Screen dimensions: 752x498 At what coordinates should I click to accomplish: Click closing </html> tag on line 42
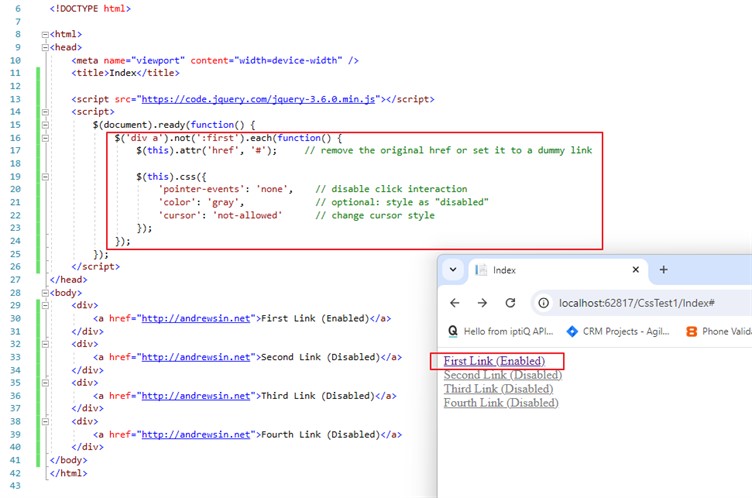coord(68,473)
